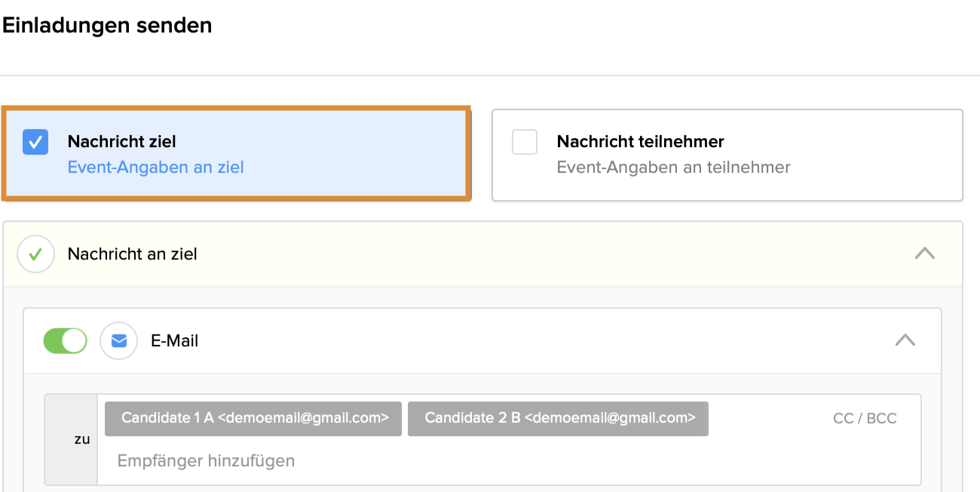Select the Candidate 2 B recipient chip

click(x=558, y=419)
